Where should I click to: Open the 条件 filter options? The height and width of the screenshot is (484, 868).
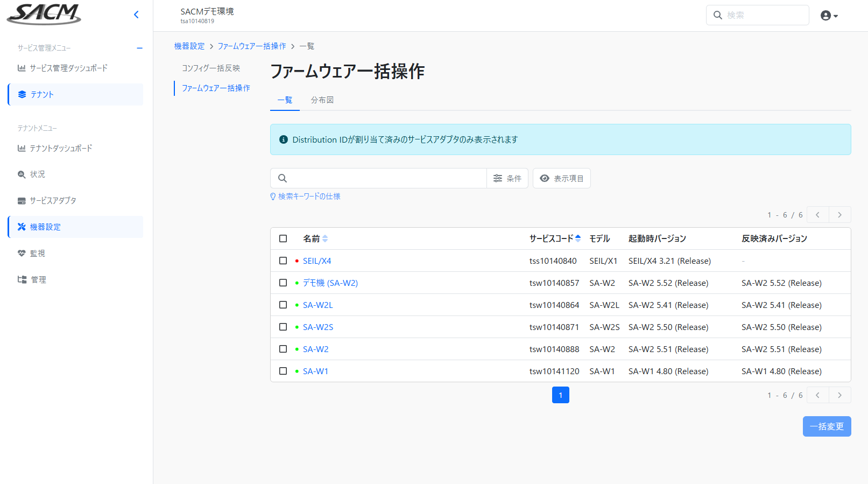click(507, 178)
